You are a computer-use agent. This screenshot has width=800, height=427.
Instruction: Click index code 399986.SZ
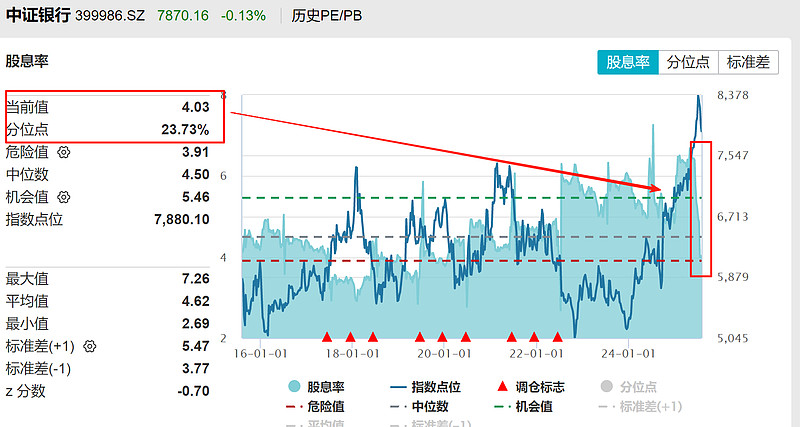pos(110,16)
